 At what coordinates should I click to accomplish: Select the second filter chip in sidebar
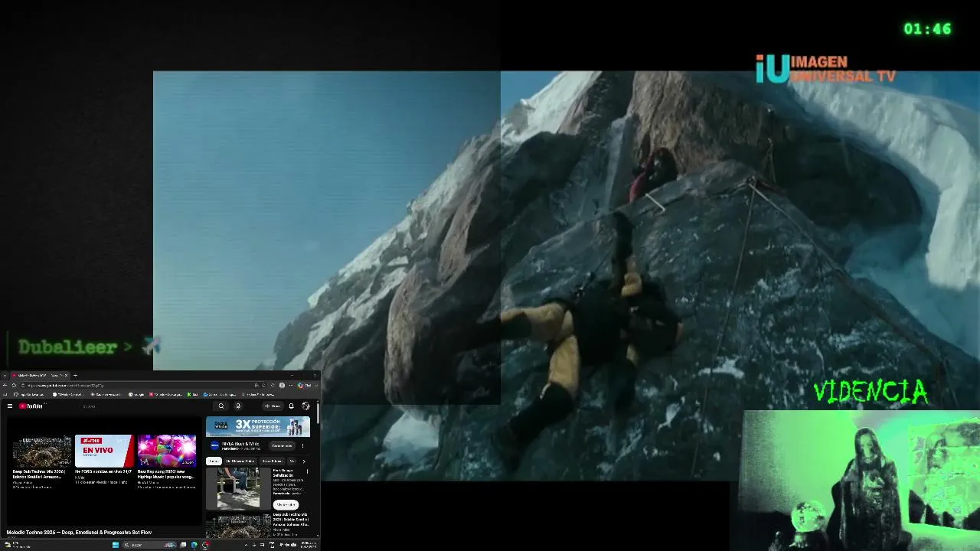click(x=240, y=461)
